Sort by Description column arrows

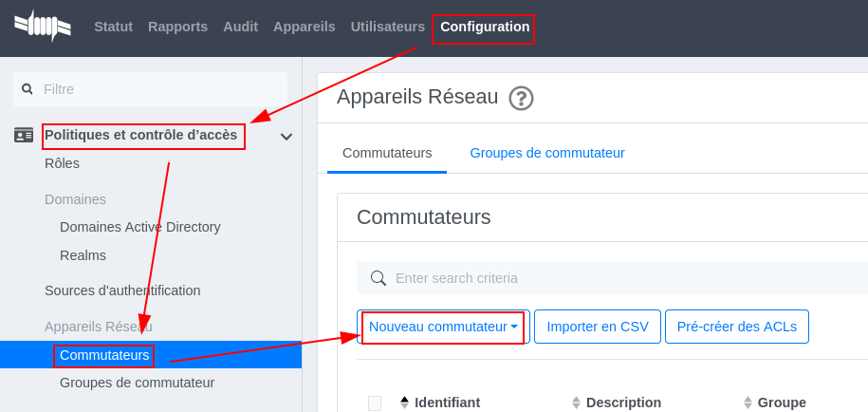coord(576,403)
